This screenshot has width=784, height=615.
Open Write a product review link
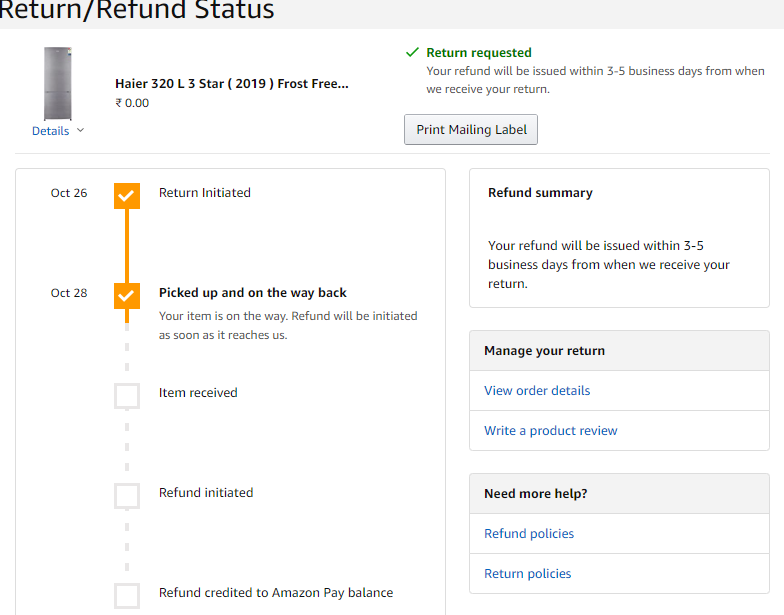coord(550,430)
